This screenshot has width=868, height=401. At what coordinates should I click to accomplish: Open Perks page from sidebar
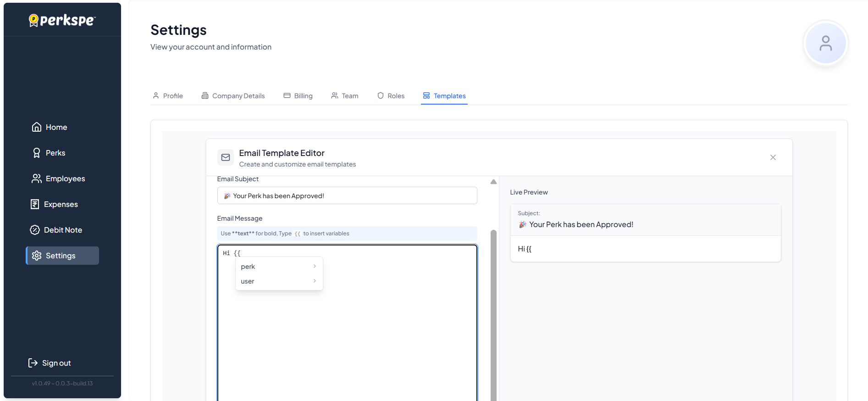click(x=62, y=153)
